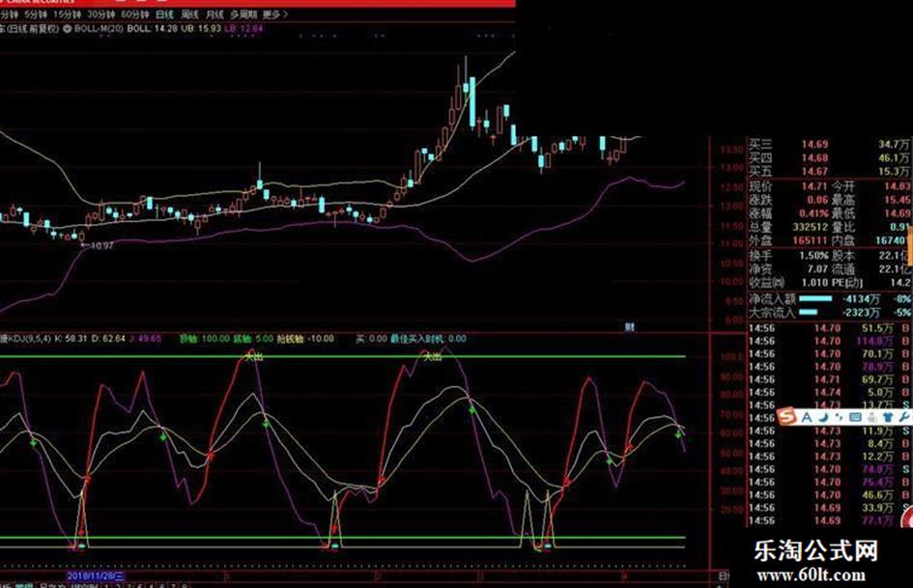Open Sogou soft keyboard icon
913x588 pixels.
(855, 417)
